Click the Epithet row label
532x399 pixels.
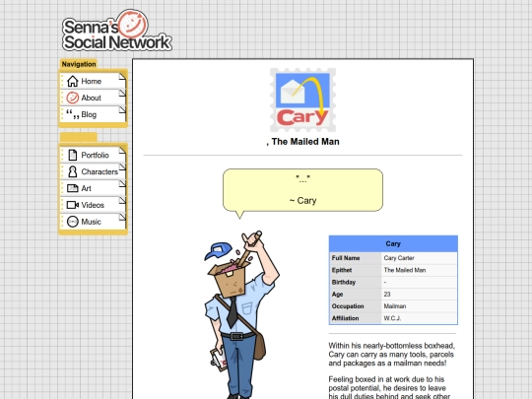coord(342,270)
